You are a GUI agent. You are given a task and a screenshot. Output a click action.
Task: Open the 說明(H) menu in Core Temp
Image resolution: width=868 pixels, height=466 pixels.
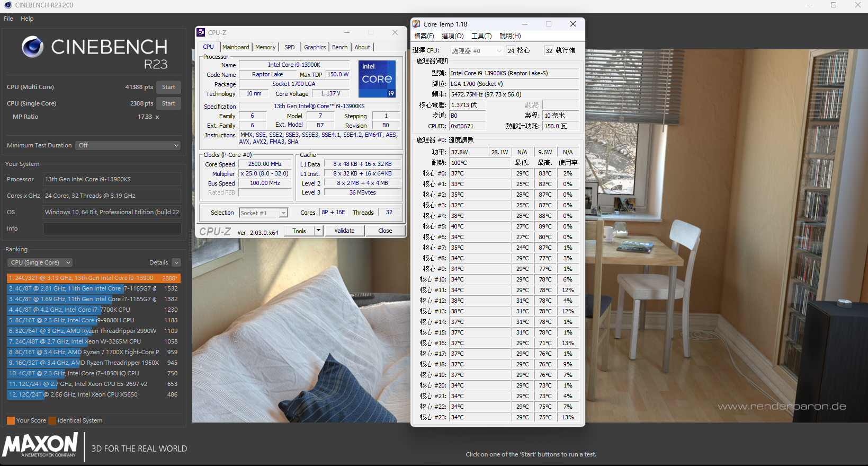510,36
